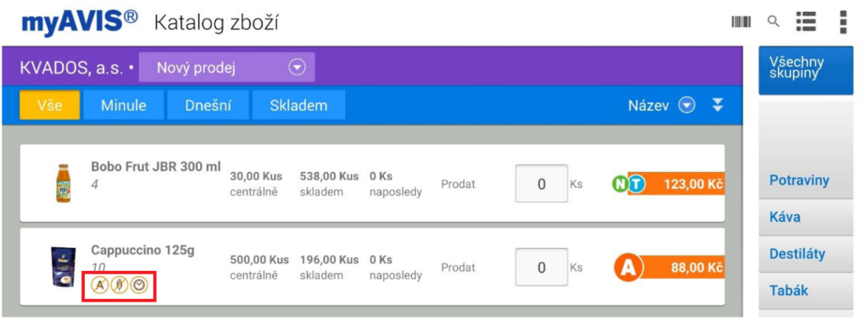Expand filters with double chevron icon
Screen dimensions: 868x321
point(717,105)
